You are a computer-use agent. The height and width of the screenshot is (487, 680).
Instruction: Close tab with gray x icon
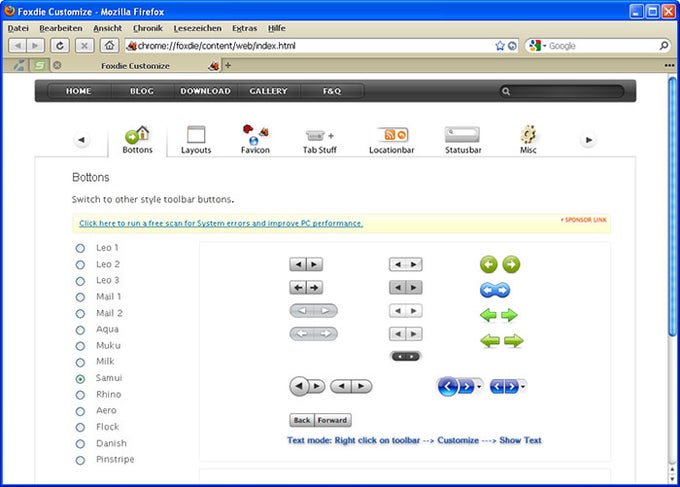click(57, 65)
